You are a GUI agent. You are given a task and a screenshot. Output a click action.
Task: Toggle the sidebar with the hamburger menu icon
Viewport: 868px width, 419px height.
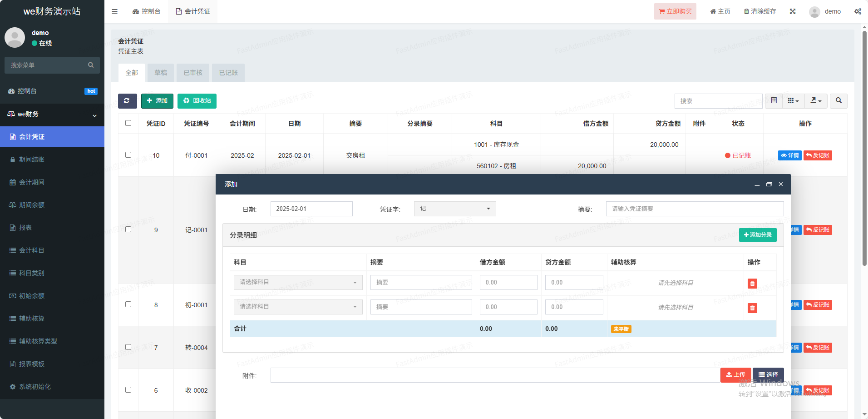pyautogui.click(x=115, y=11)
